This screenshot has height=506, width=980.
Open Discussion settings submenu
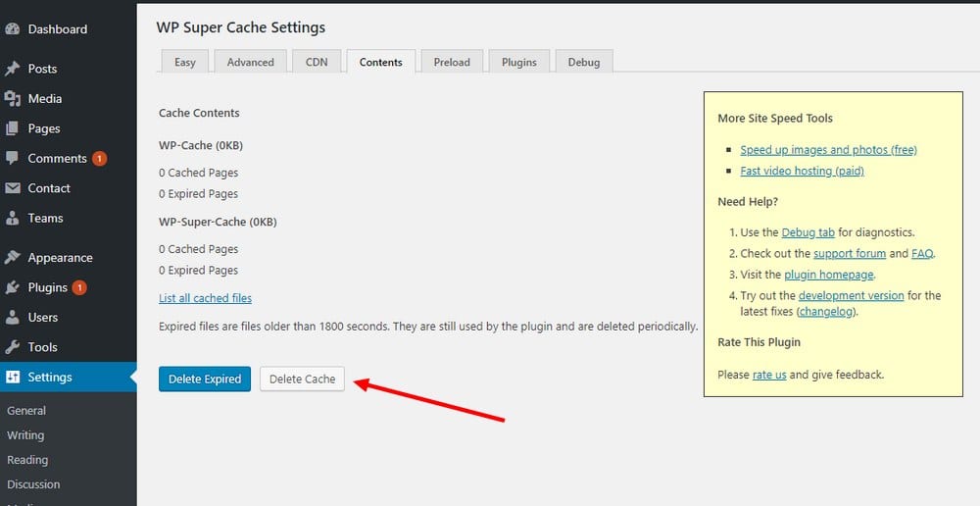point(33,484)
